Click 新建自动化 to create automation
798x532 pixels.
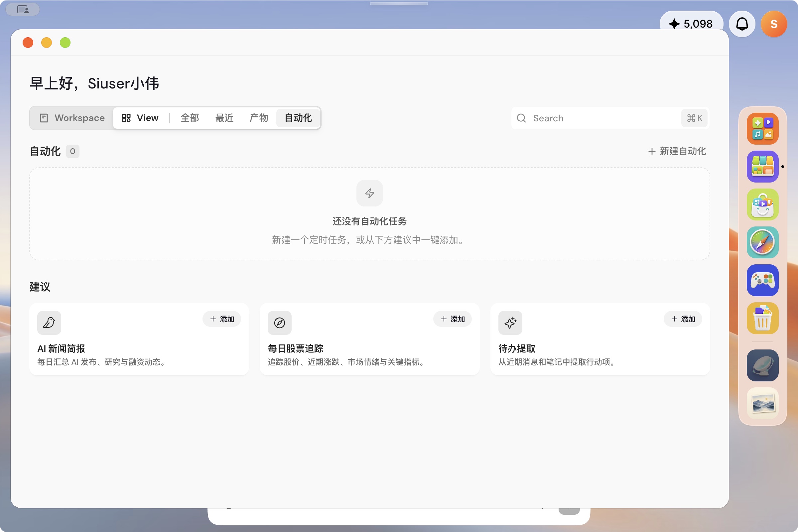coord(677,151)
